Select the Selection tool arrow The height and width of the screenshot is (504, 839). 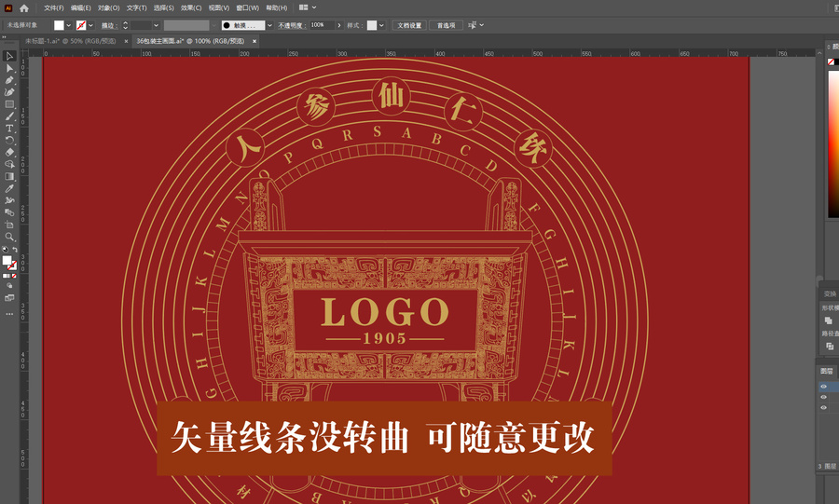[9, 56]
